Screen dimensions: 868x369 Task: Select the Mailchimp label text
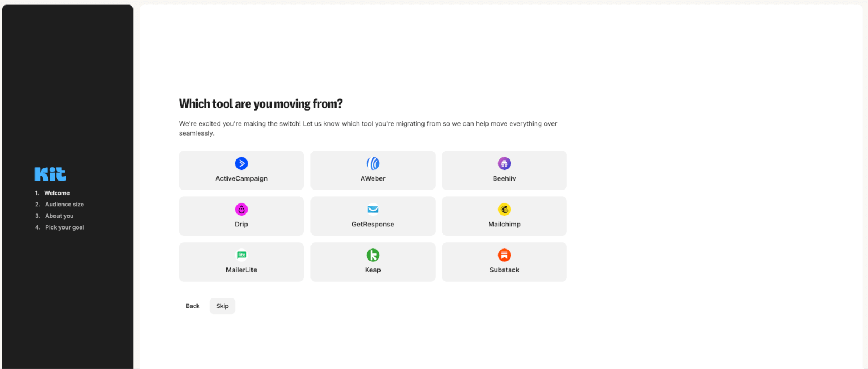(504, 225)
